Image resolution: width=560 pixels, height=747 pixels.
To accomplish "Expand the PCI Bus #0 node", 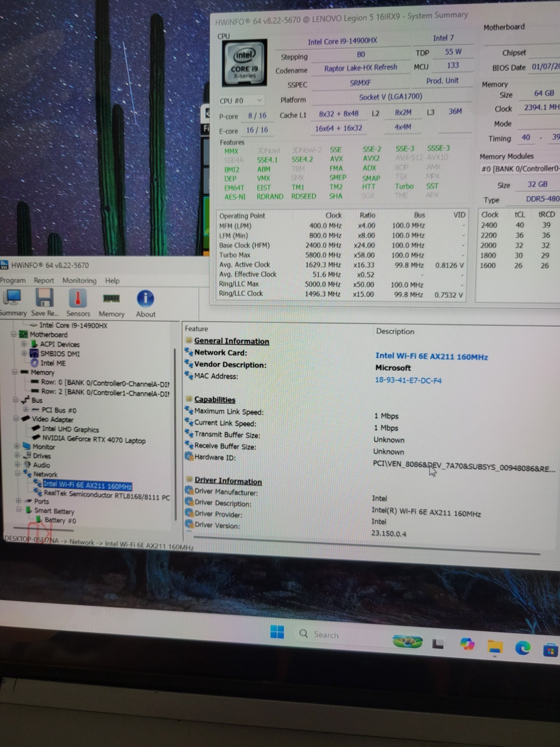I will [25, 409].
